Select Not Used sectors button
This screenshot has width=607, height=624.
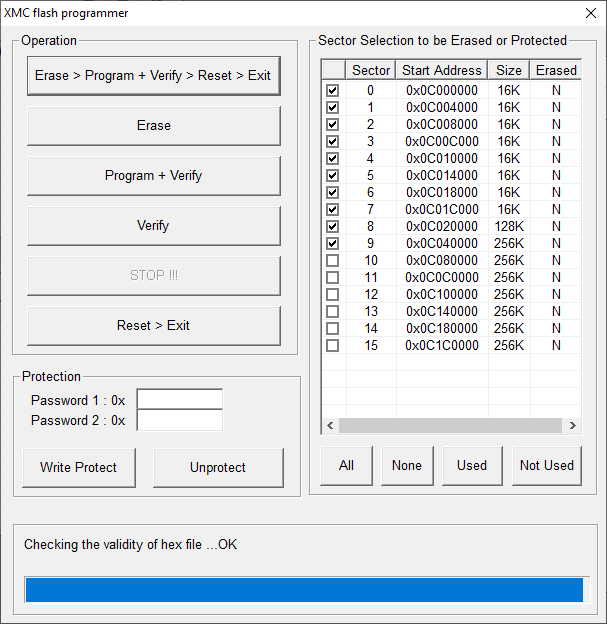(x=547, y=466)
